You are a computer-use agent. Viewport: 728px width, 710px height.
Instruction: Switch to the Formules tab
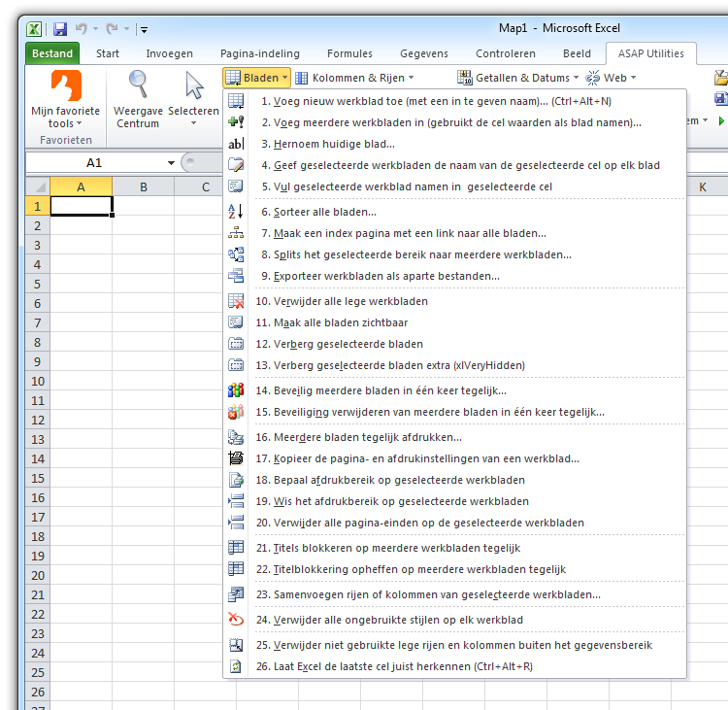(x=349, y=53)
